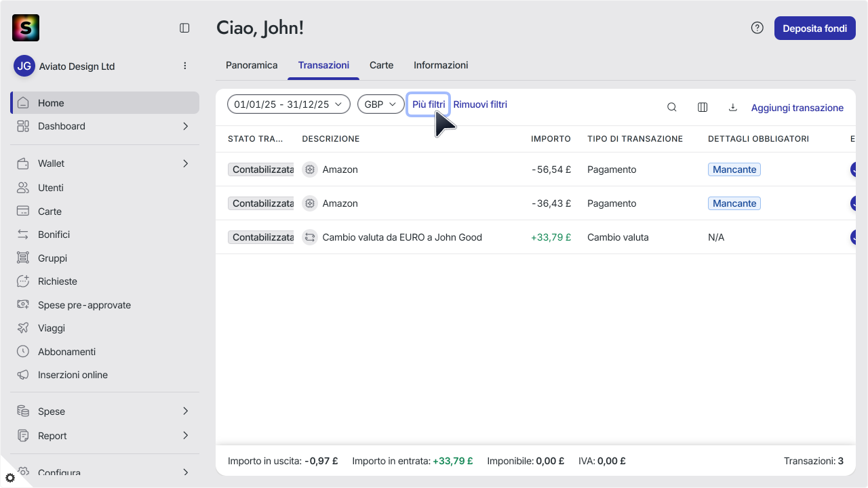Click the Inserzioni online megaphone icon
Viewport: 868px width, 488px height.
(23, 375)
